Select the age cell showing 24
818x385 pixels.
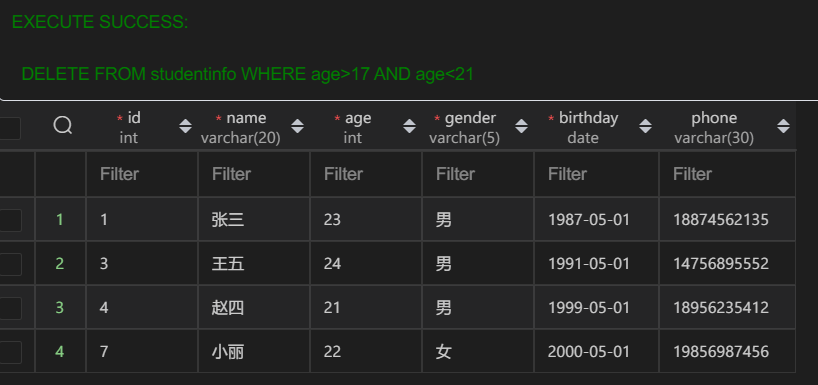pyautogui.click(x=366, y=263)
